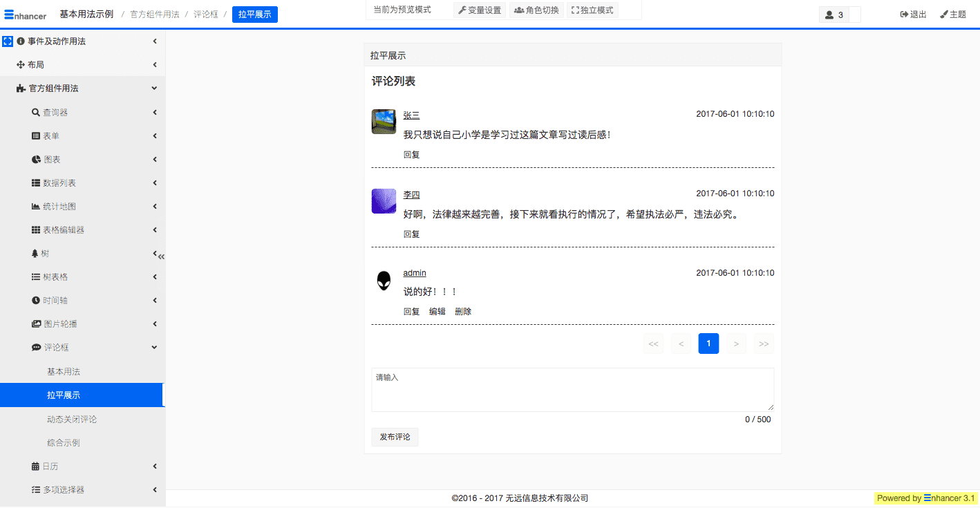Collapse the 官方组件用法 section
This screenshot has height=508, width=980.
[154, 88]
